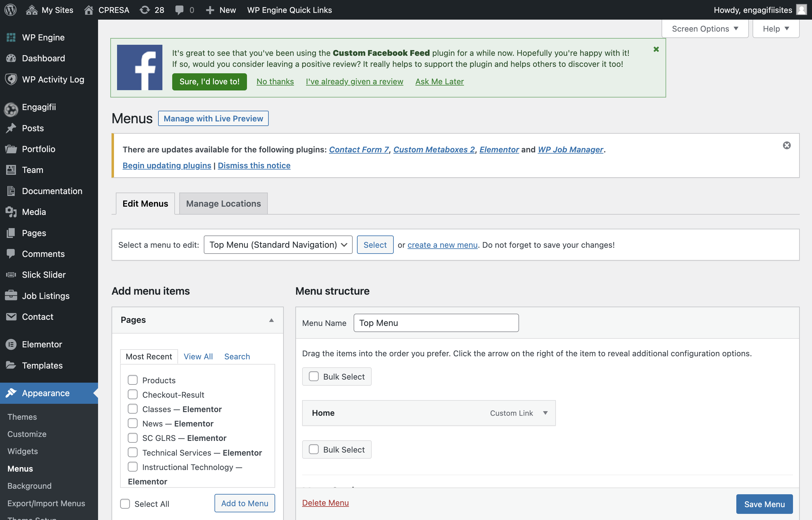This screenshot has width=812, height=520.
Task: Select the View All pages tab
Action: (198, 356)
